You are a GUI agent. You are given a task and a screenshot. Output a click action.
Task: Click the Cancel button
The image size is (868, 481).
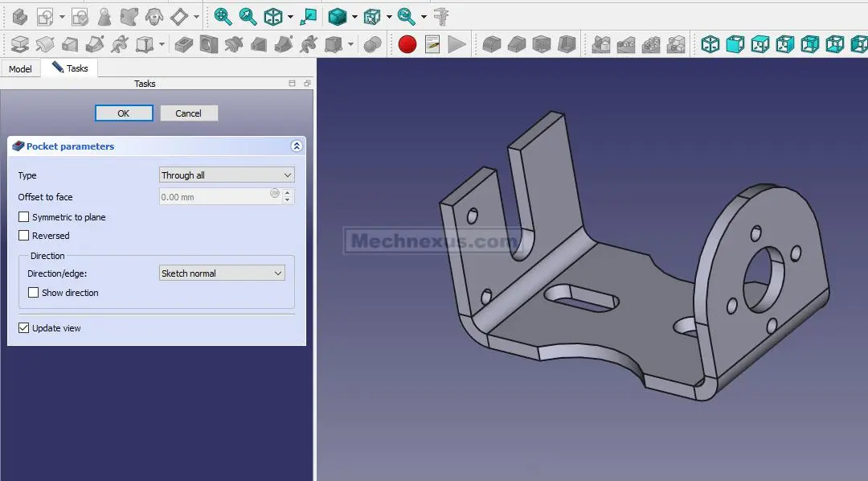point(189,113)
